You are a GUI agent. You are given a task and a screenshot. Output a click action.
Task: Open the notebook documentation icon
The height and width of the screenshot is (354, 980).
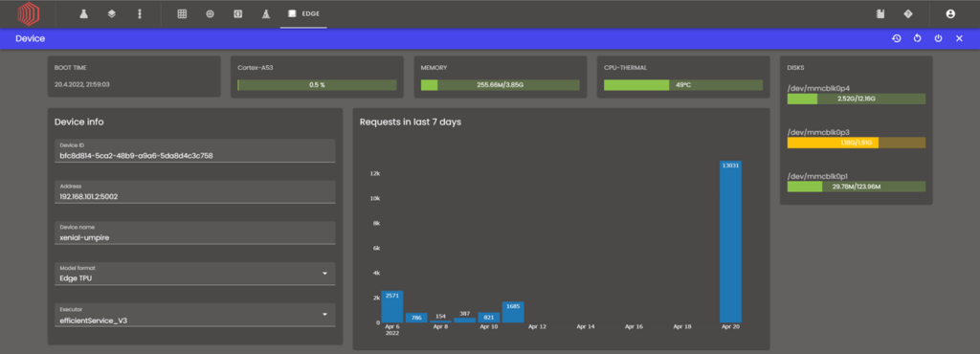[880, 13]
